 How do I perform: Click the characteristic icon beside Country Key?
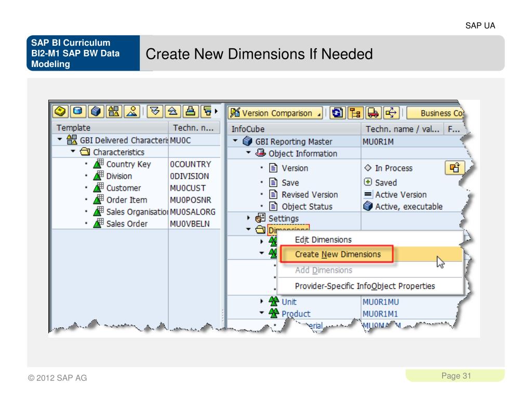click(x=98, y=164)
